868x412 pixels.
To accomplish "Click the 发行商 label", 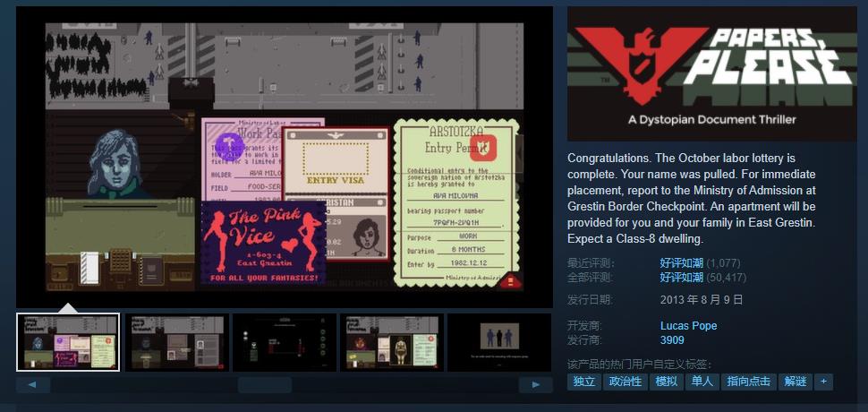I will click(x=584, y=340).
